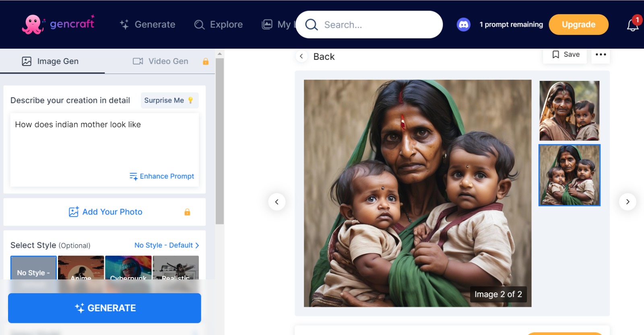The width and height of the screenshot is (644, 335).
Task: Open the Discord community icon
Action: click(463, 25)
